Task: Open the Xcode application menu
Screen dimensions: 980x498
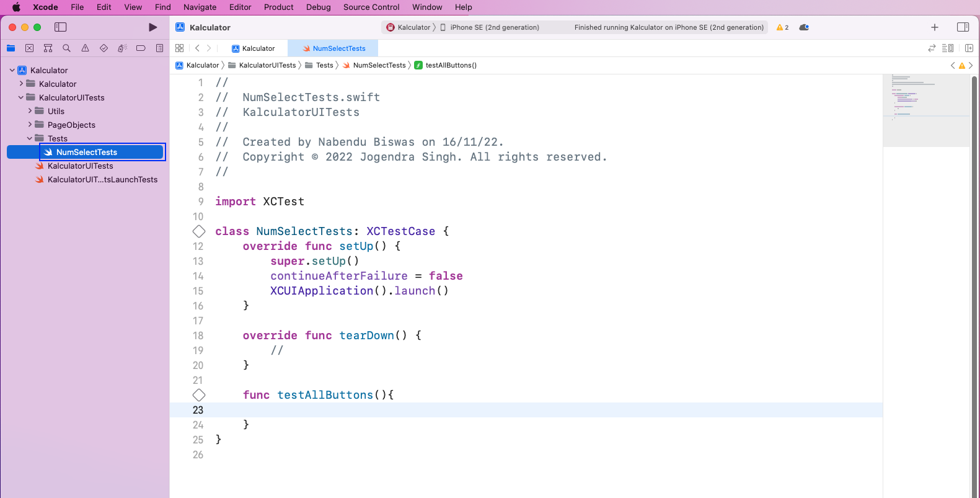Action: (45, 7)
